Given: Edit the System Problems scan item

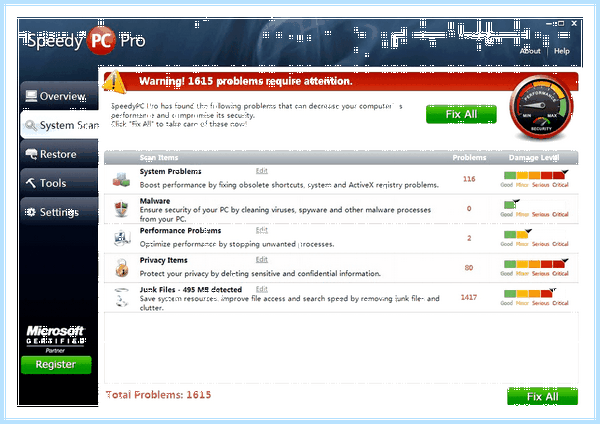Looking at the screenshot, I should coord(262,171).
